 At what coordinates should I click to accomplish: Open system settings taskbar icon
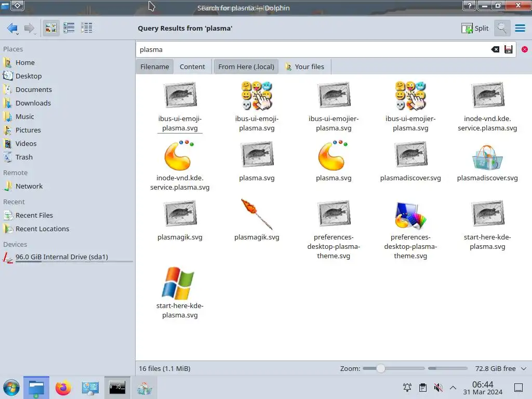click(90, 388)
